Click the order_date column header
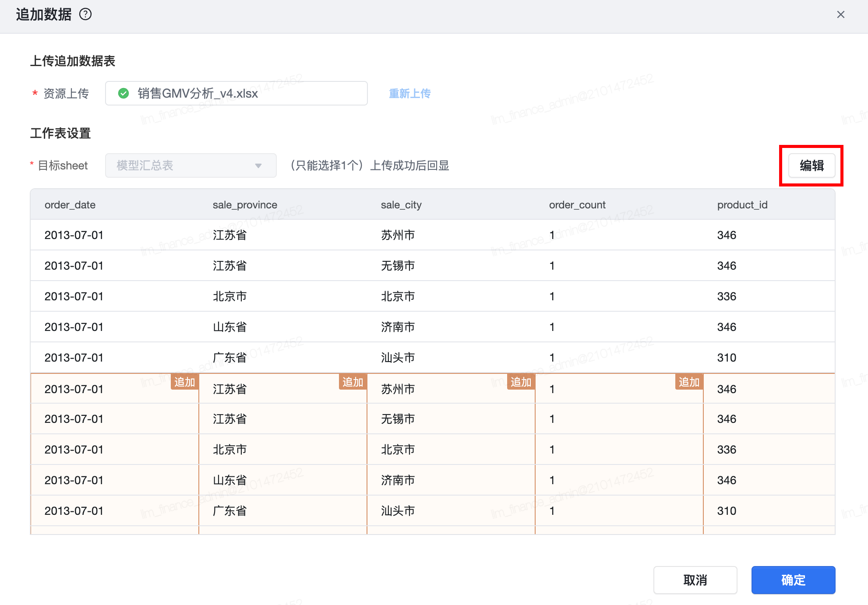This screenshot has height=605, width=868. pos(70,205)
